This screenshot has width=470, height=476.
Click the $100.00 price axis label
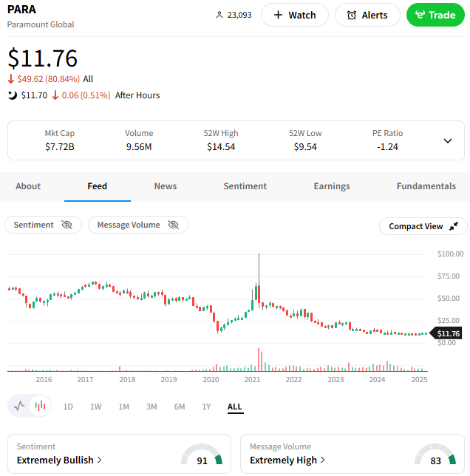450,254
